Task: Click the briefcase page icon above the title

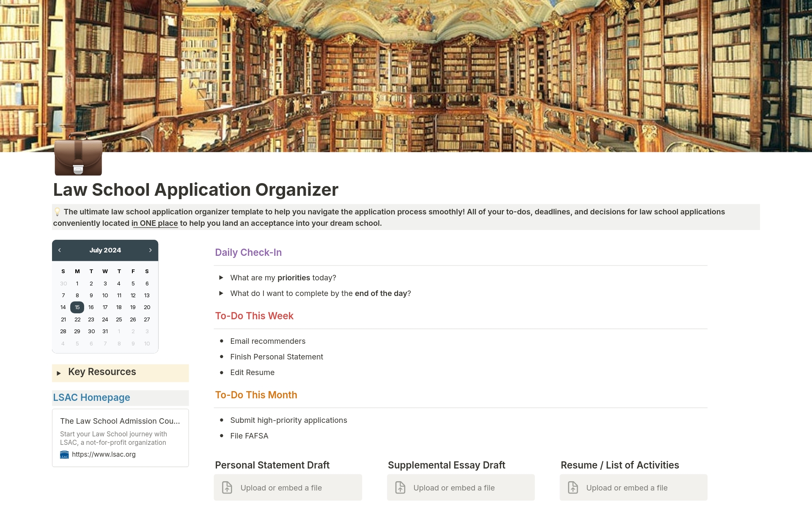Action: point(78,158)
